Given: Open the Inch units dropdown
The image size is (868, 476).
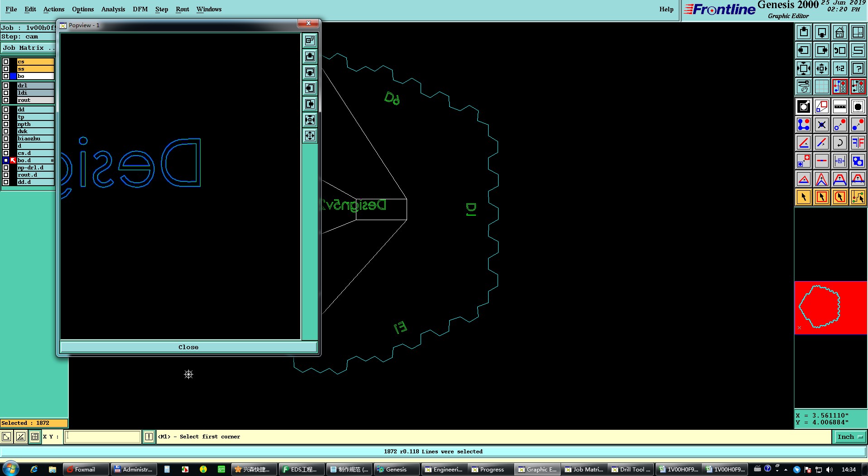Looking at the screenshot, I should pyautogui.click(x=850, y=437).
